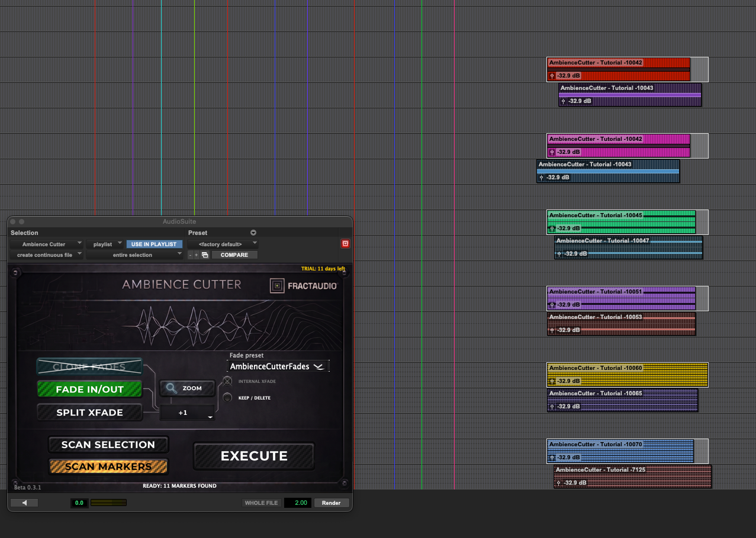This screenshot has height=538, width=756.
Task: Click the AMBIENCE CUTTER plugin title
Action: [x=182, y=285]
